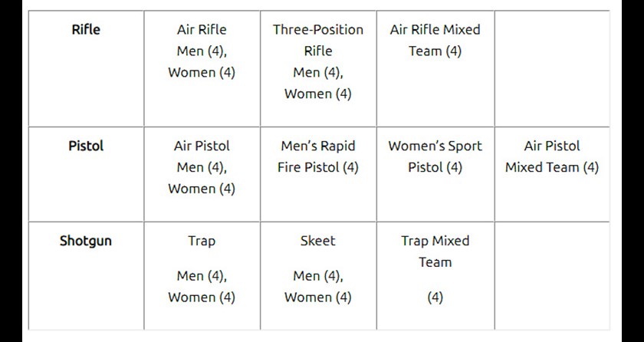The image size is (644, 342).
Task: Select the Air Pistol Men, Women cell
Action: click(x=202, y=175)
